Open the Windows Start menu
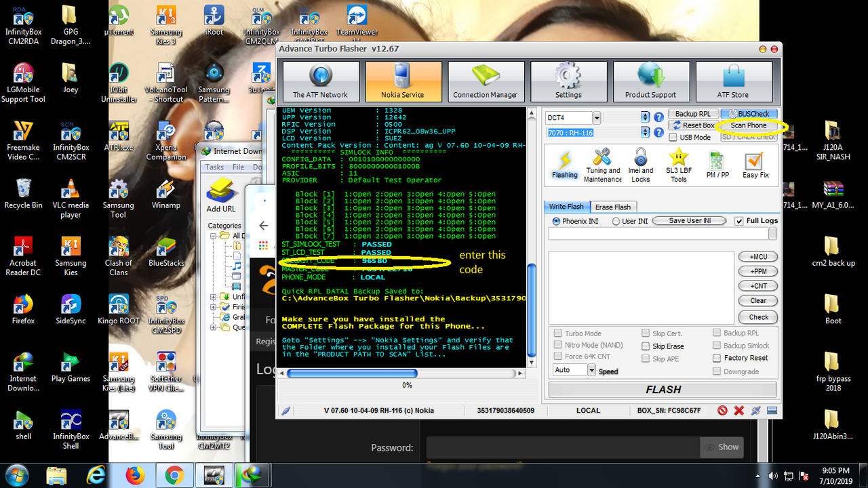Image resolution: width=868 pixels, height=488 pixels. point(16,475)
